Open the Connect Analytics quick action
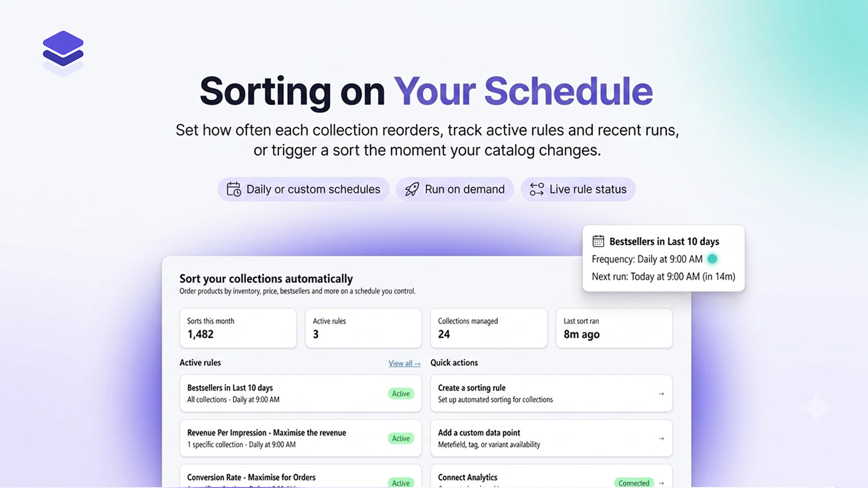Screen dimensions: 868x488 click(551, 476)
